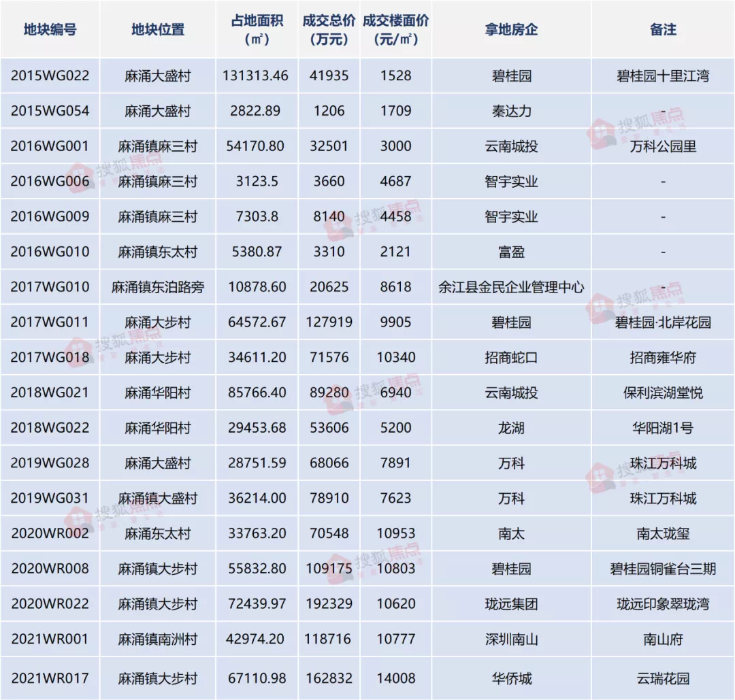Click area value 2822.89
Viewport: 735px width, 700px height.
pyautogui.click(x=255, y=111)
